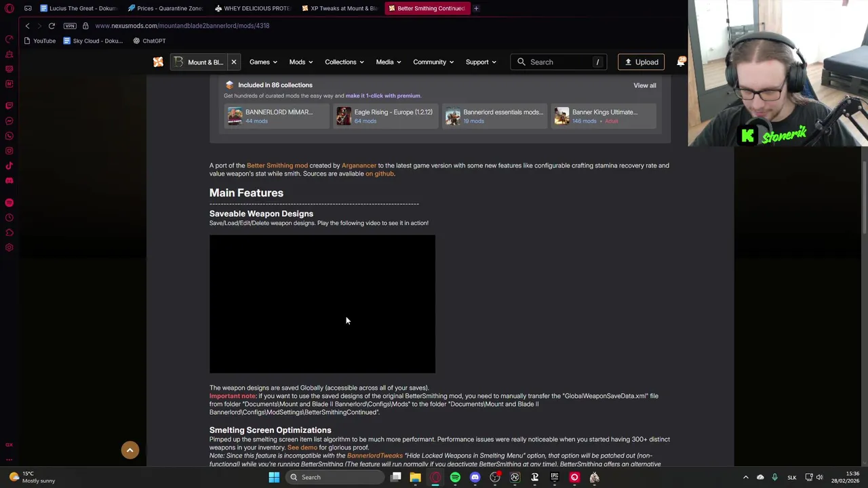Click the Windows taskbar search box
Viewport: 868px width, 488px height.
[x=334, y=477]
